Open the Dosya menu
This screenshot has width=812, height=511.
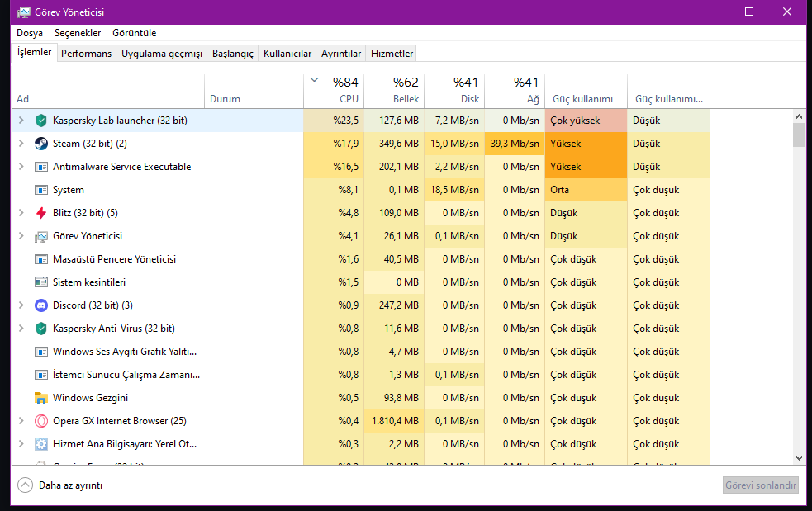click(30, 33)
